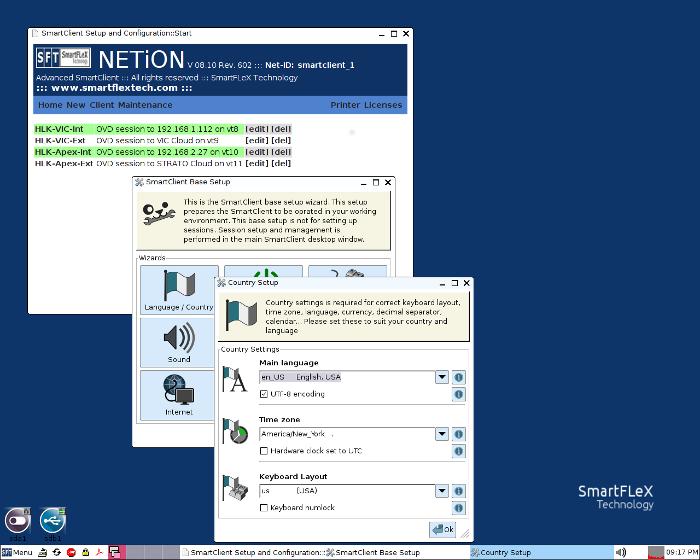Edit the HLK-VIC-Int session
This screenshot has width=700, height=560.
point(257,129)
